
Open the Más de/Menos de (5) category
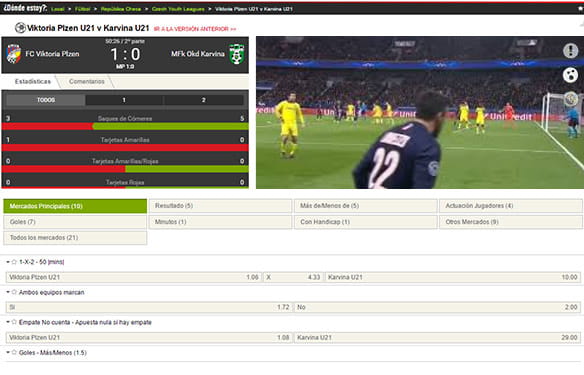(x=365, y=206)
